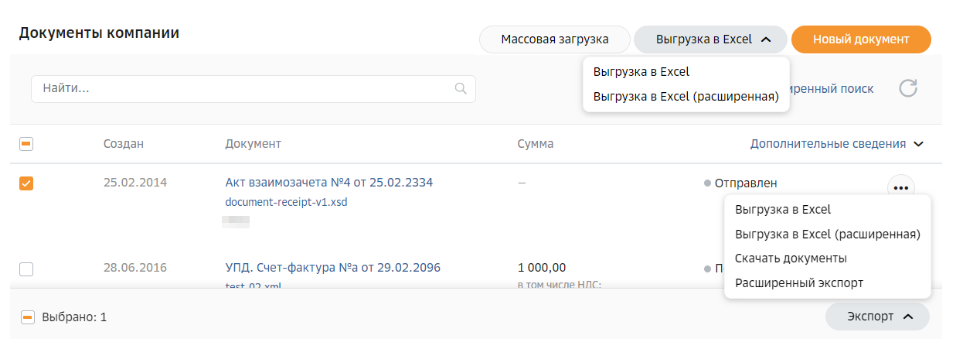980x339 pixels.
Task: Select Выгрузка в Excel (расширенная) in top menu
Action: click(x=686, y=97)
